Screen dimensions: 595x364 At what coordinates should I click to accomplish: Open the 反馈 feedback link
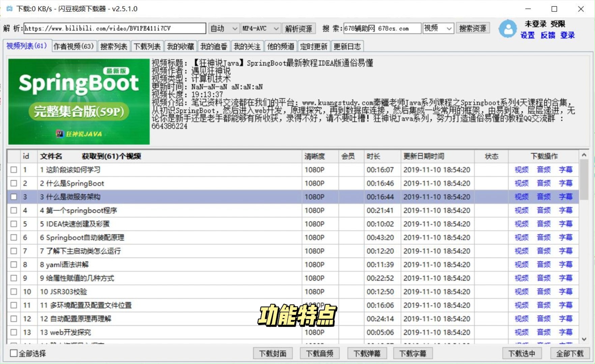tap(547, 35)
